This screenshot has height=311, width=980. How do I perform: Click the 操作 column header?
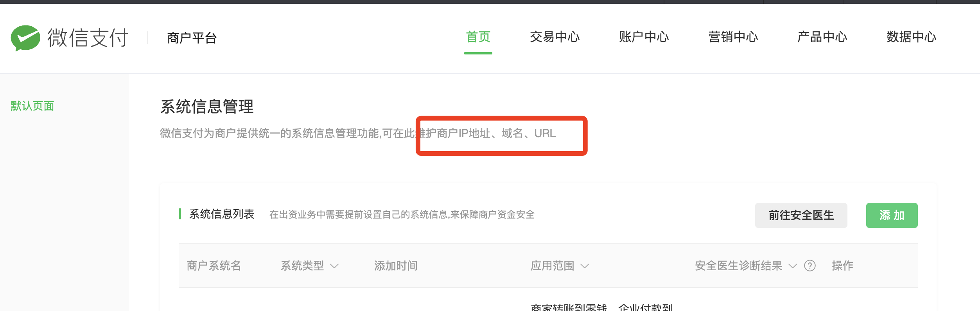842,266
